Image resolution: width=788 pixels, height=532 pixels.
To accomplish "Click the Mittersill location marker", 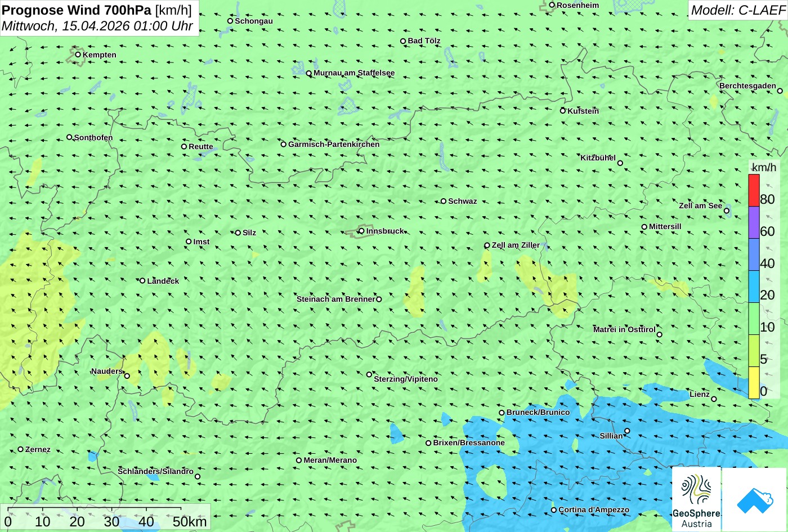I will pyautogui.click(x=644, y=227).
